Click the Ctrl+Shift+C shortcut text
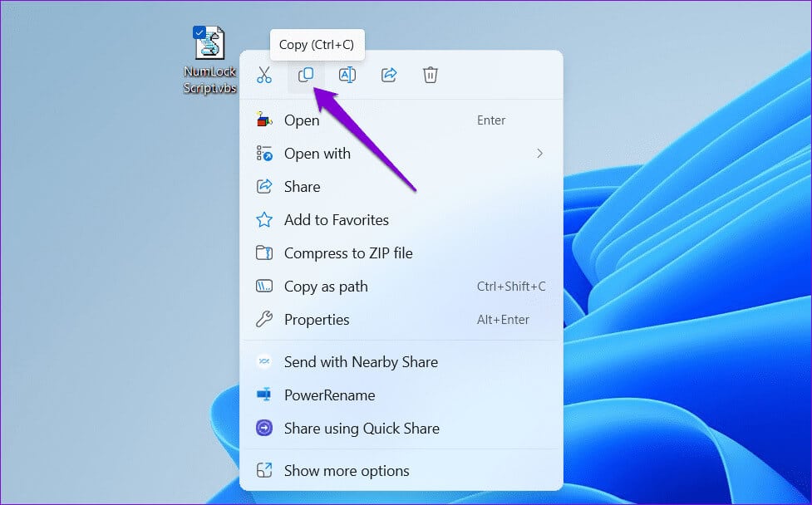The width and height of the screenshot is (812, 505). coord(511,286)
